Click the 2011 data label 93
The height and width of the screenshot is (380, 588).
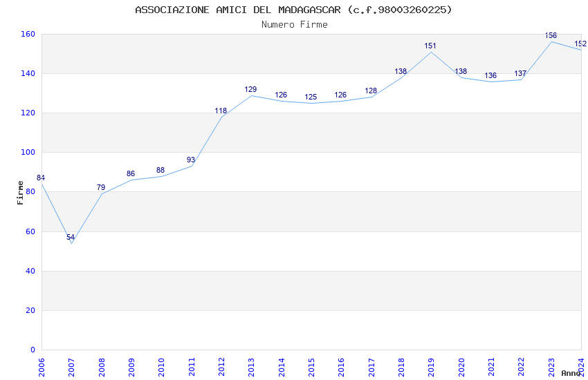(x=191, y=160)
